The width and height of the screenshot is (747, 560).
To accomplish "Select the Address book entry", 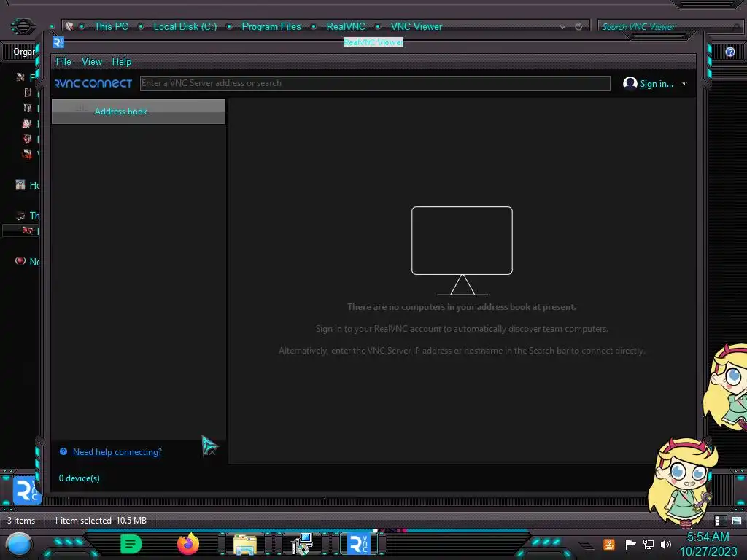I will [x=138, y=112].
